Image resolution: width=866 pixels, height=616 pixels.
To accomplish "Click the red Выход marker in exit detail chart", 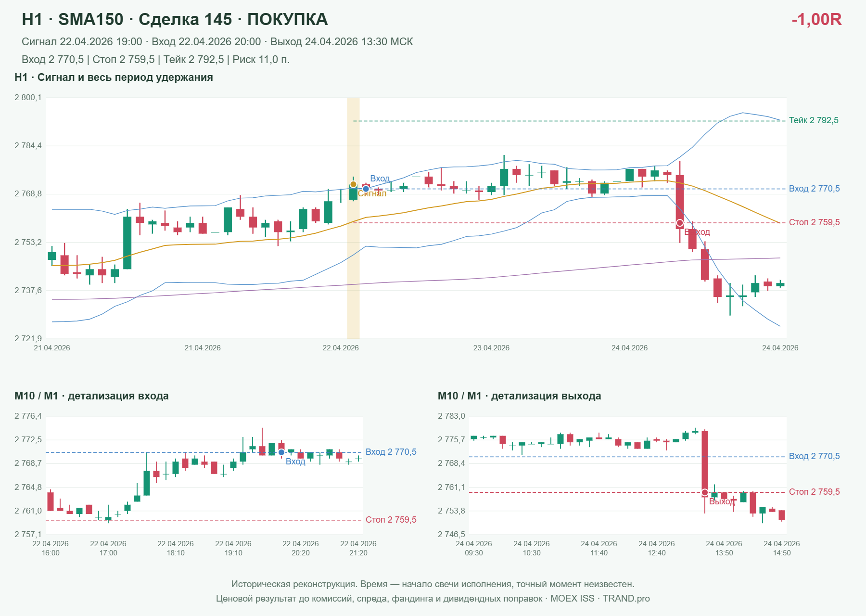I will pyautogui.click(x=705, y=492).
